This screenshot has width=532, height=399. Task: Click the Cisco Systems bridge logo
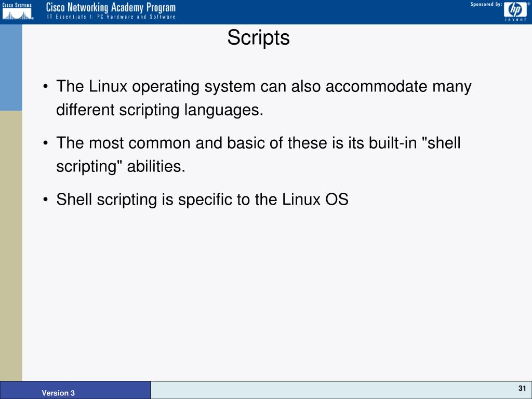point(17,11)
